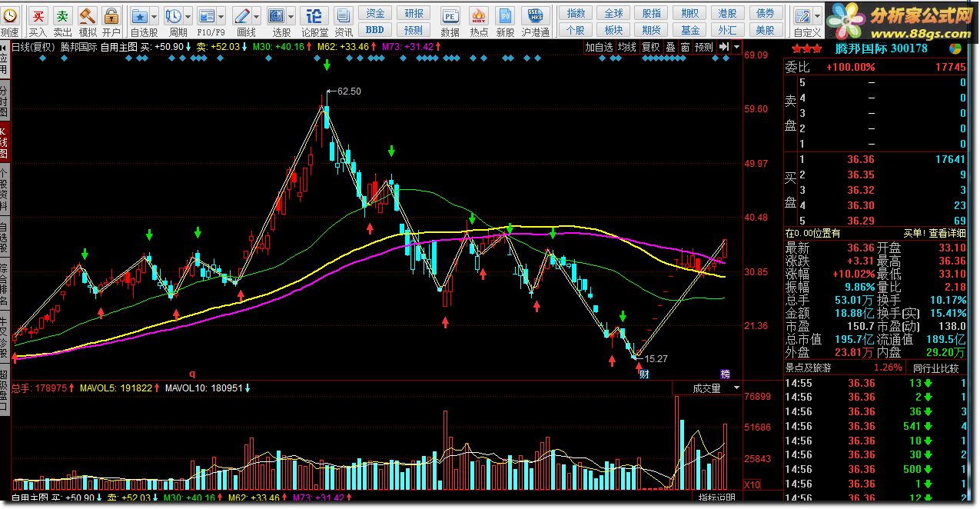Click 指标说明 indicator description
This screenshot has height=509, width=980.
[717, 498]
